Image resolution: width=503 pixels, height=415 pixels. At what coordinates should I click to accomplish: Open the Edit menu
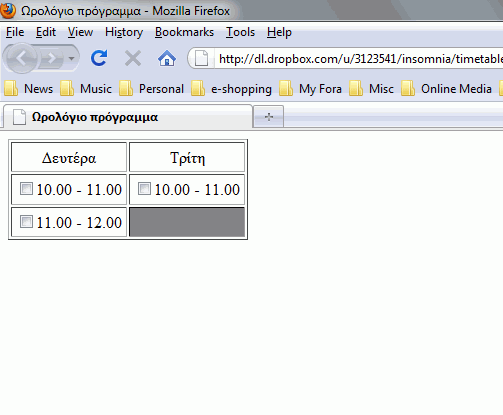[46, 32]
